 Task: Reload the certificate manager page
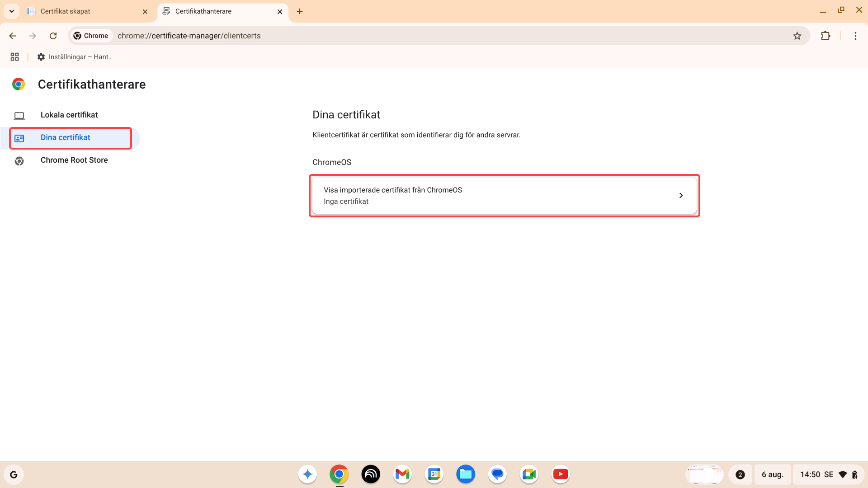tap(53, 36)
